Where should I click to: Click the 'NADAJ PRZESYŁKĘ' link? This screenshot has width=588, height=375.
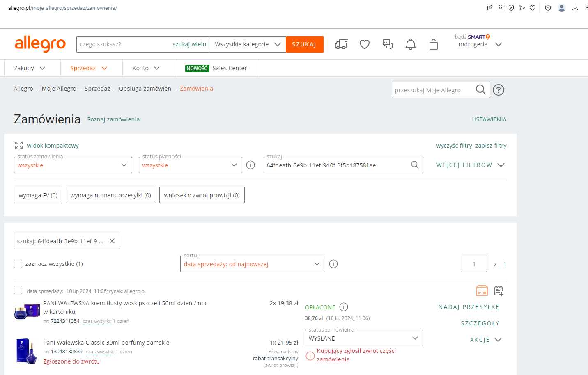click(469, 307)
